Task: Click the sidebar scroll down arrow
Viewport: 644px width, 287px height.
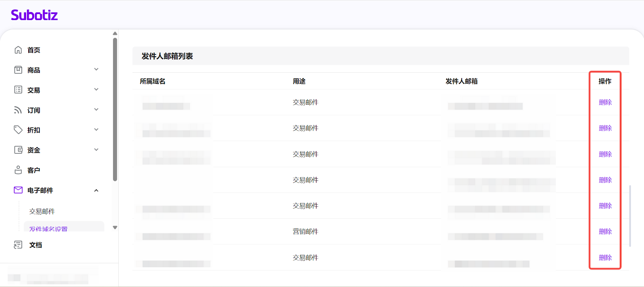Action: [115, 228]
